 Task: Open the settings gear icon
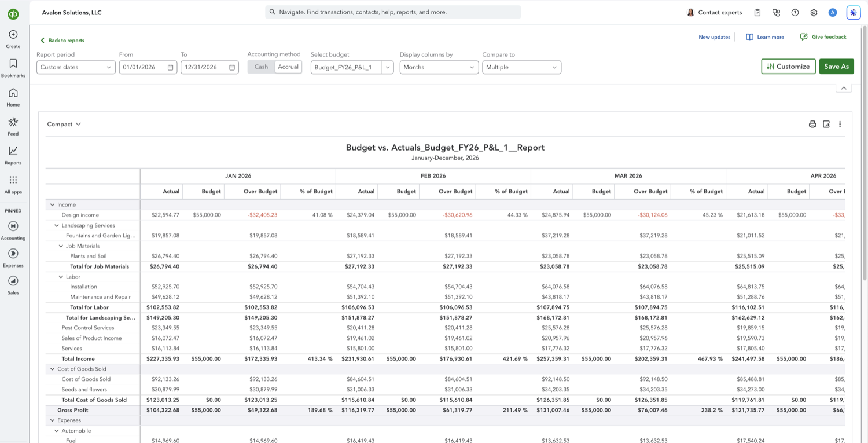pyautogui.click(x=814, y=13)
